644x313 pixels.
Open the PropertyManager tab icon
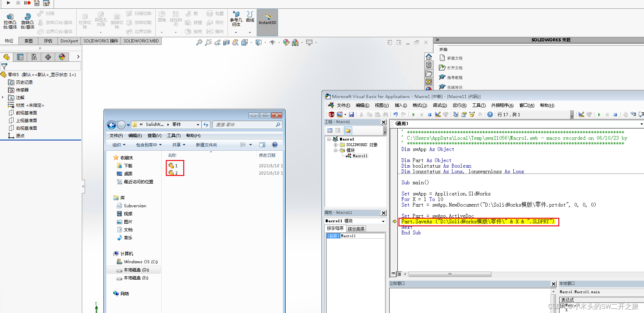tap(20, 57)
